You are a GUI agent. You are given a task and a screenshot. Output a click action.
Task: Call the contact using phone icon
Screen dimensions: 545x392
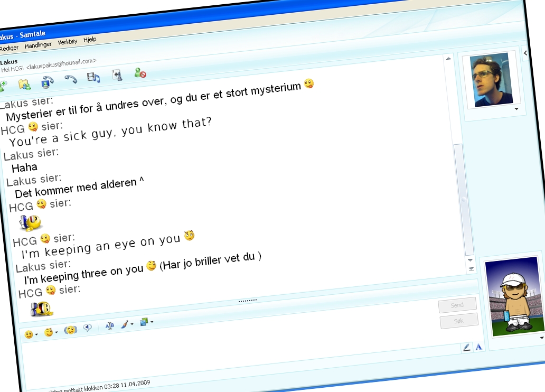(x=71, y=79)
